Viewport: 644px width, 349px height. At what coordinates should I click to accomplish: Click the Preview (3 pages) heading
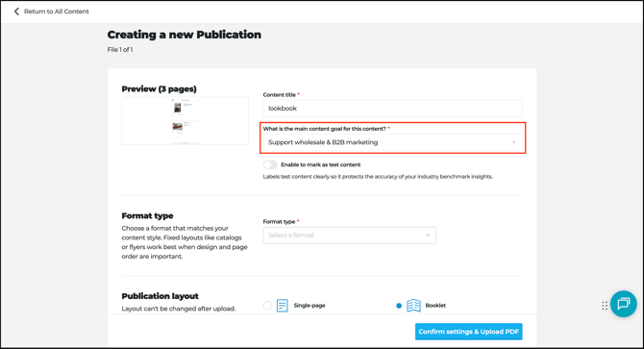(x=159, y=89)
